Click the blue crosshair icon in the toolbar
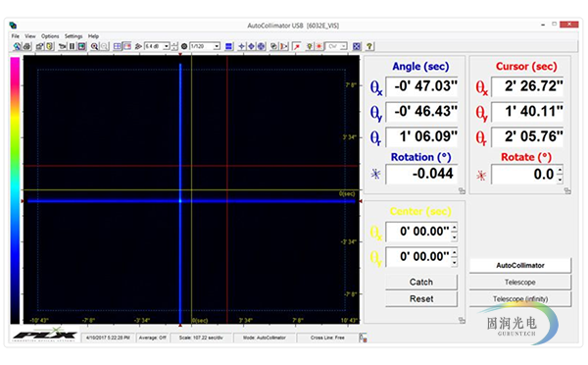Screen dimensions: 588x365 point(241,46)
